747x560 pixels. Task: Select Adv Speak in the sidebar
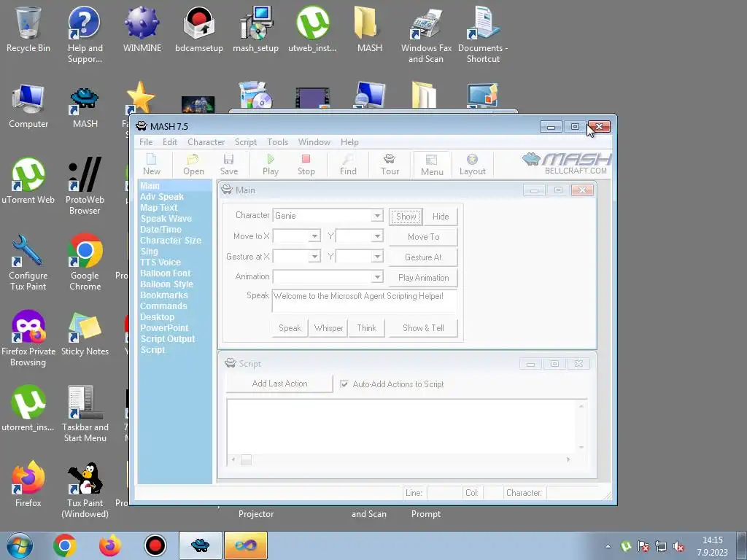click(161, 197)
